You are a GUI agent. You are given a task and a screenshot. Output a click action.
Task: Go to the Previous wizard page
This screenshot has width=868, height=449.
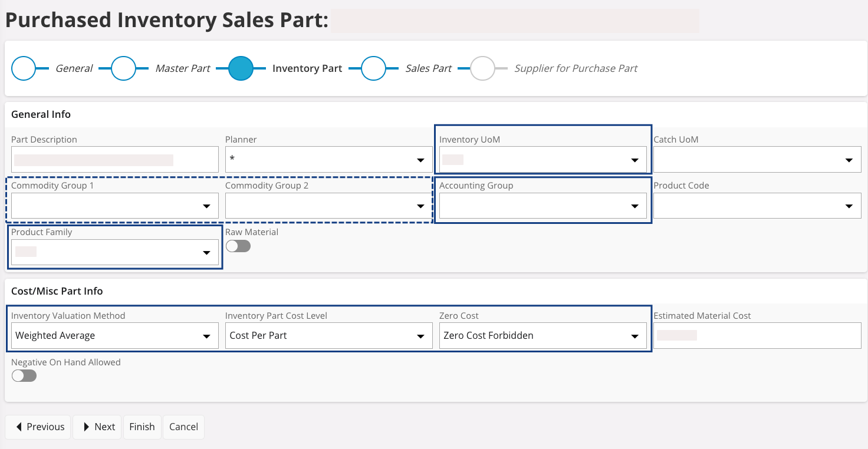pos(38,427)
